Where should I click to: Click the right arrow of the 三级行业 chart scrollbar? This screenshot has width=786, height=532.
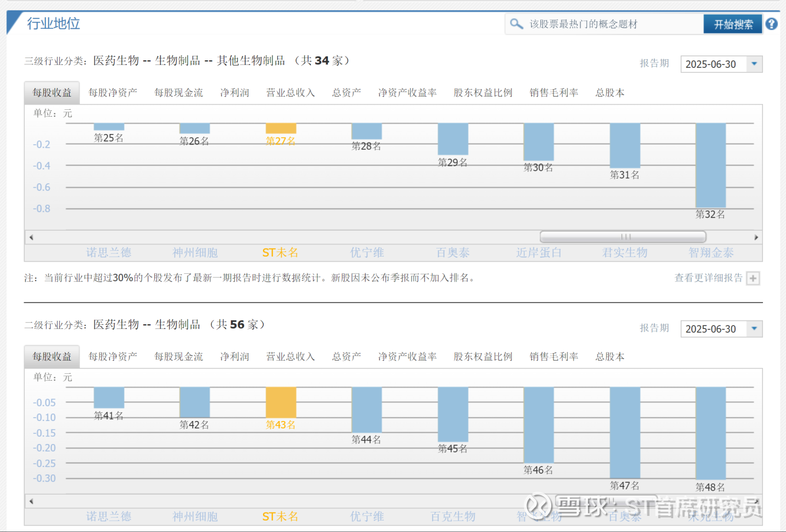point(756,237)
